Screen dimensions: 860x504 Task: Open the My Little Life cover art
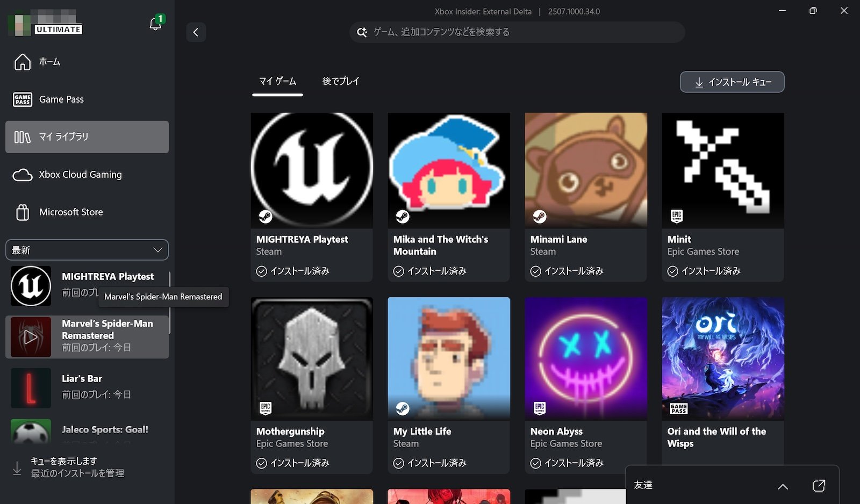(x=449, y=358)
